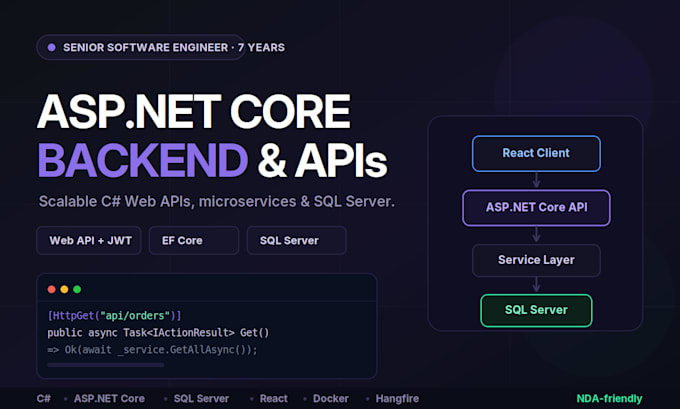This screenshot has height=409, width=680.
Task: Click the arrow below React Client
Action: pyautogui.click(x=536, y=180)
